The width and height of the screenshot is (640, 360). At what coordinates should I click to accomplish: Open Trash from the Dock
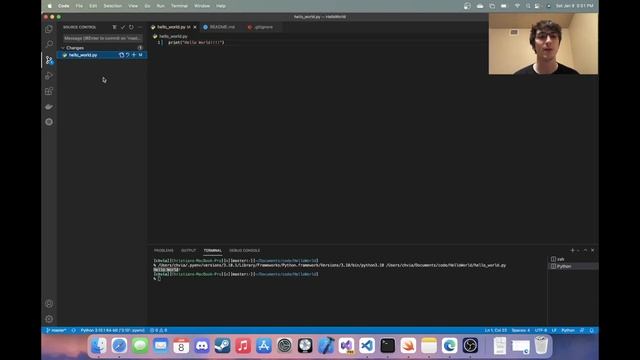coord(541,345)
